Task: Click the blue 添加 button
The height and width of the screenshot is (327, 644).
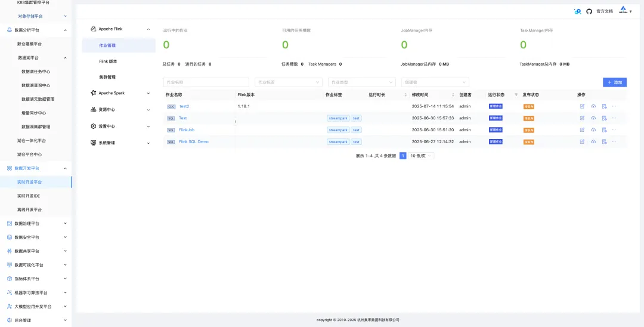Action: point(614,82)
